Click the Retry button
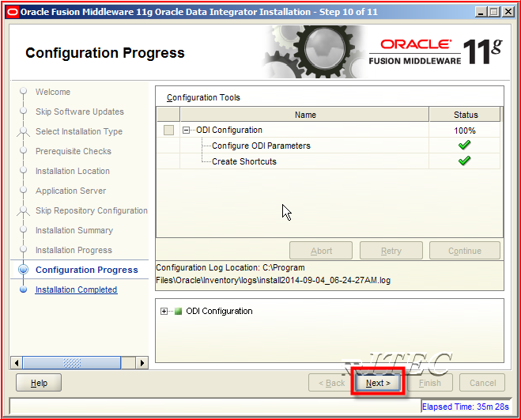This screenshot has height=420, width=521. tap(391, 251)
